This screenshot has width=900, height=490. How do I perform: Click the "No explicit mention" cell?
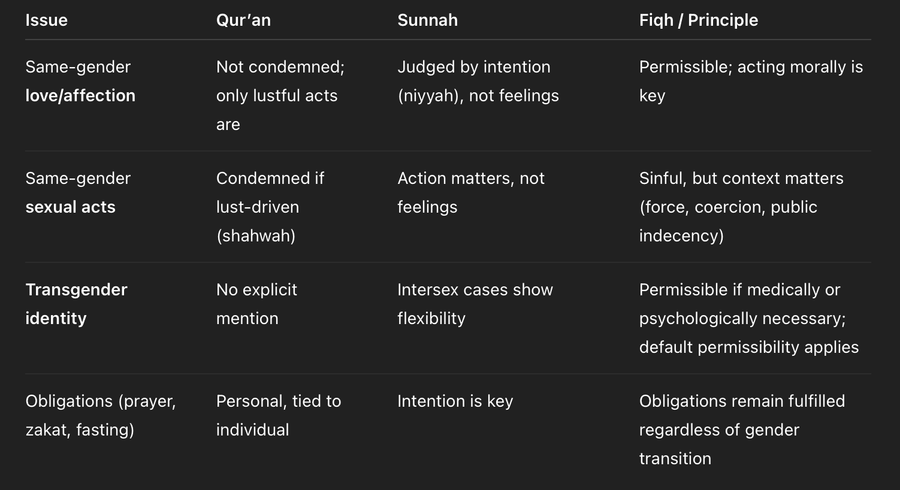pyautogui.click(x=256, y=304)
